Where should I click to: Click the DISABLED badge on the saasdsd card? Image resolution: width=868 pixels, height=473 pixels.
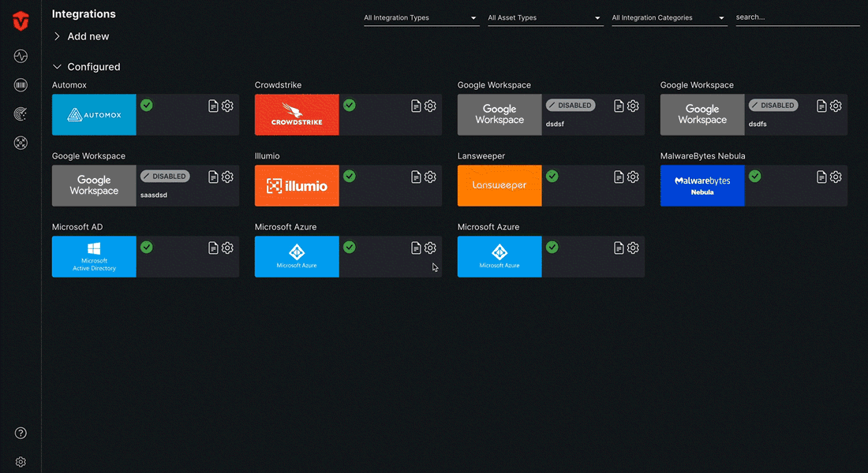pos(165,176)
